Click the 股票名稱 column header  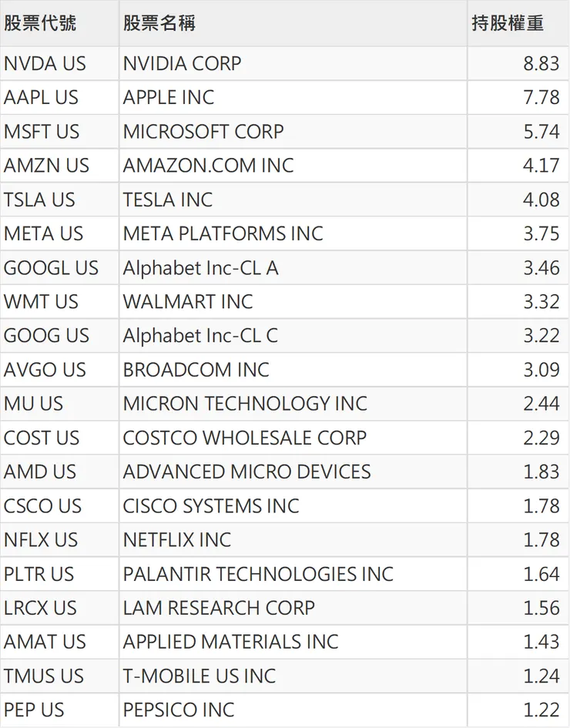point(159,23)
